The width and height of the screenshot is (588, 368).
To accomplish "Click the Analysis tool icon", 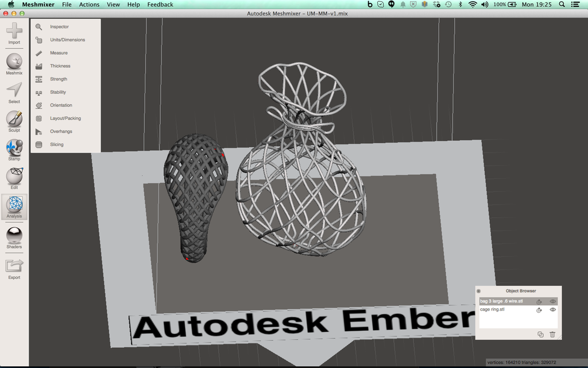I will point(14,205).
